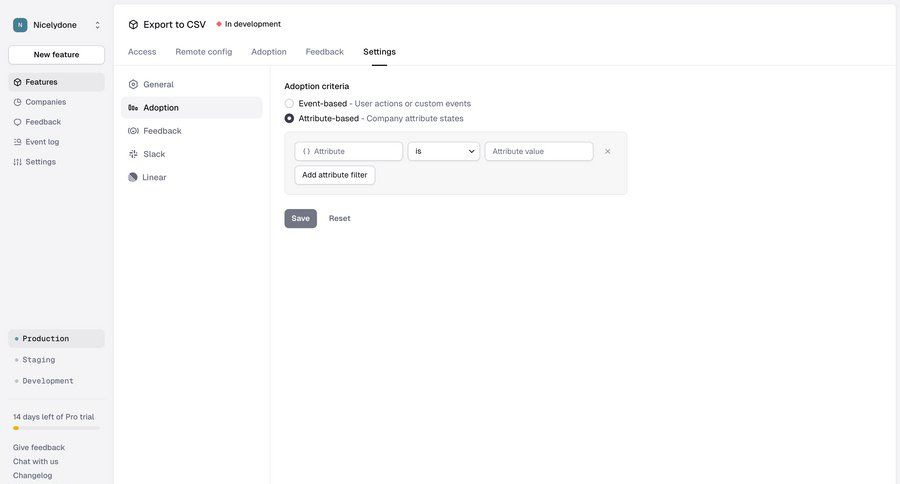This screenshot has height=484, width=900.
Task: Click Add attribute filter button
Action: click(x=335, y=175)
